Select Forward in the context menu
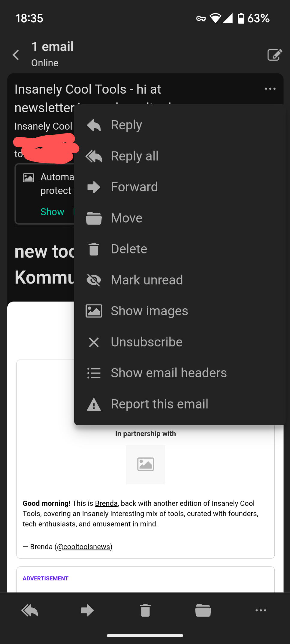 tap(134, 187)
